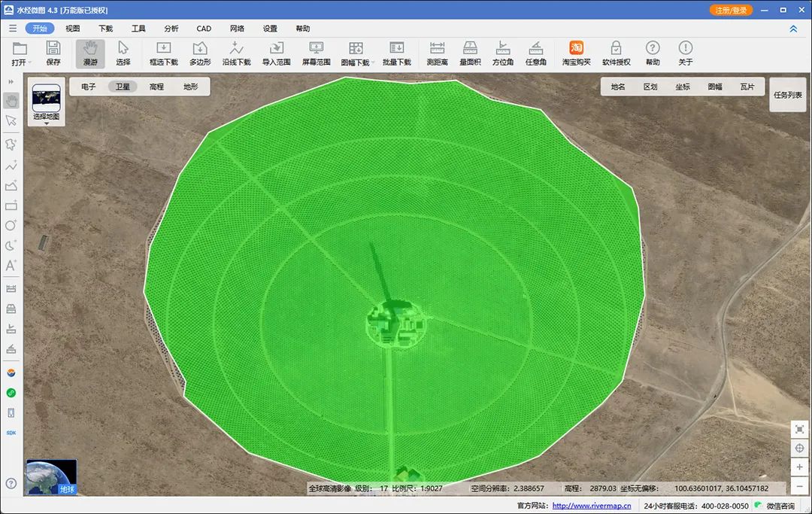Open 淘宝购买 Taobao purchase icon
Screen dimensions: 812x514
577,54
